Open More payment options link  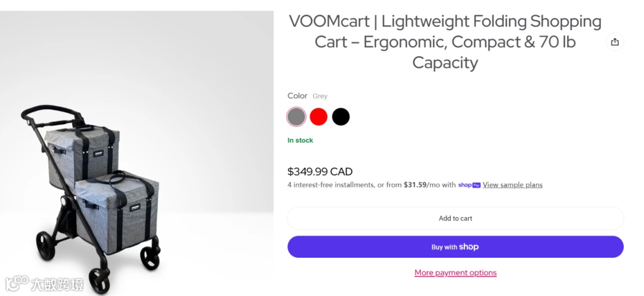coord(455,273)
